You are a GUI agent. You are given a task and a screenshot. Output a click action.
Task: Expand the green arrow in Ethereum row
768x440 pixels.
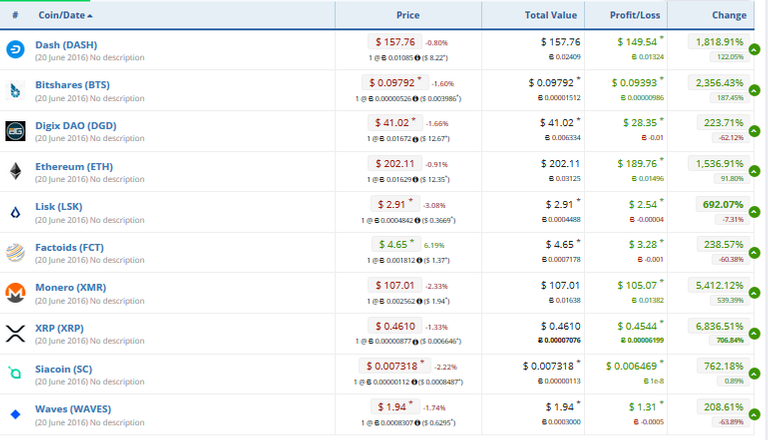point(754,171)
